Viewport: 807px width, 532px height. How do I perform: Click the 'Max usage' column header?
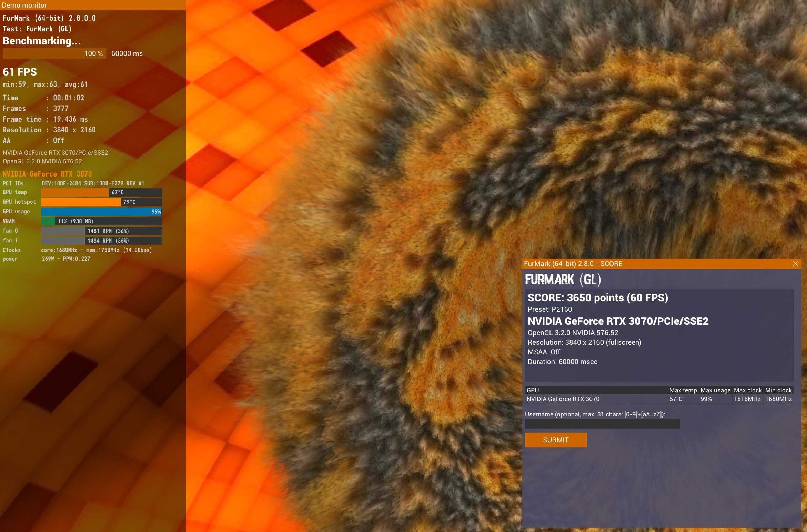(x=716, y=390)
